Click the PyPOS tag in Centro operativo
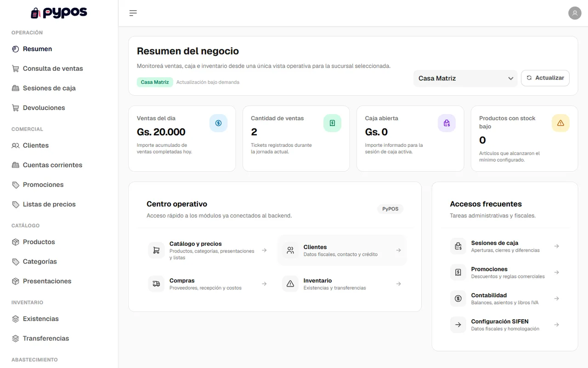The width and height of the screenshot is (588, 368). click(390, 209)
